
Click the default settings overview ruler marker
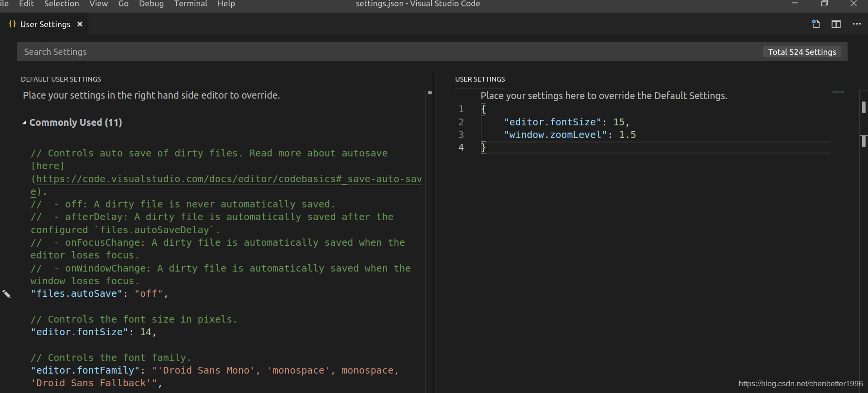coord(429,93)
